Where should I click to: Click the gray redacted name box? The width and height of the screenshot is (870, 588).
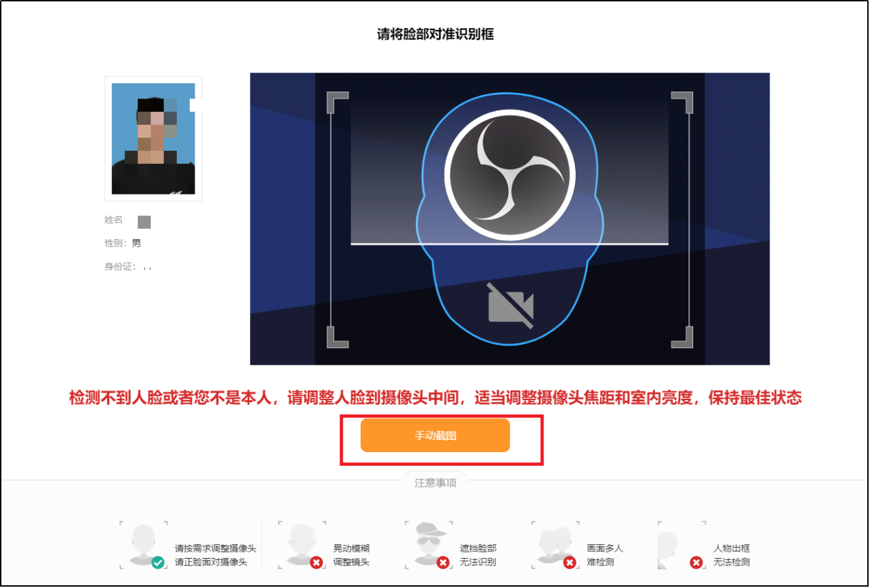click(144, 222)
